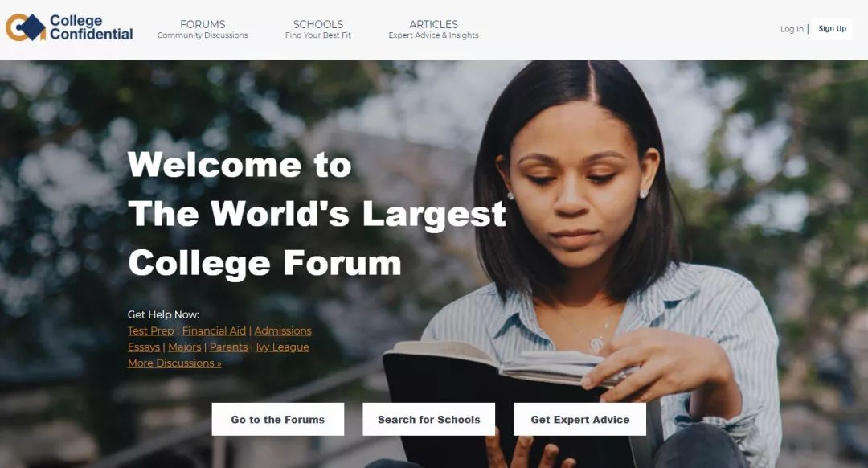The image size is (868, 468).
Task: Open the Essays link
Action: pos(143,347)
